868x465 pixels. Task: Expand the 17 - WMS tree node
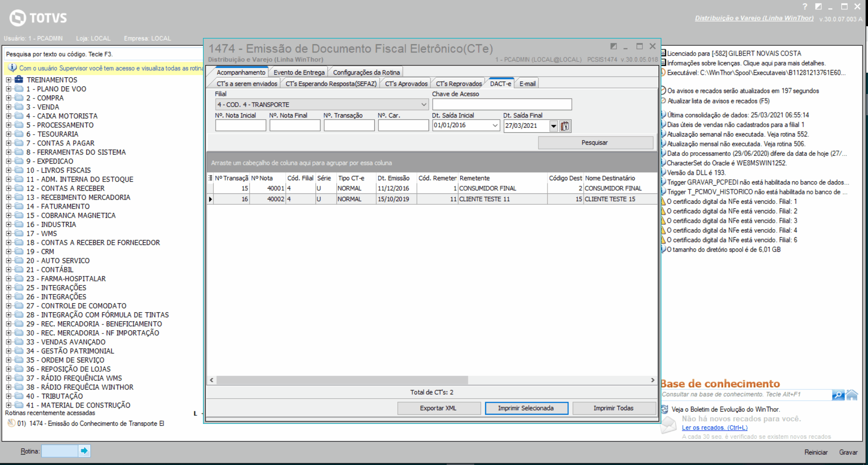(x=9, y=234)
